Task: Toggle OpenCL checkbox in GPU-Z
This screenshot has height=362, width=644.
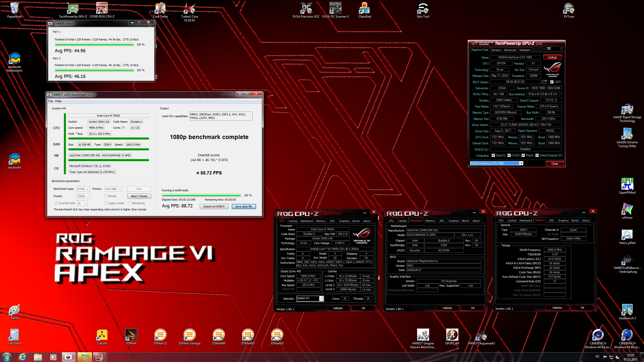Action: tap(493, 155)
